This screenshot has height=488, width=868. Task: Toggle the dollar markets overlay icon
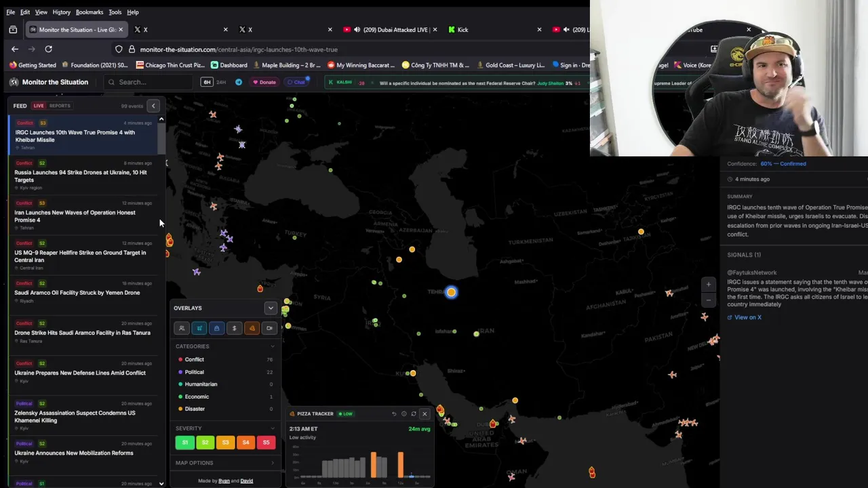pos(235,328)
